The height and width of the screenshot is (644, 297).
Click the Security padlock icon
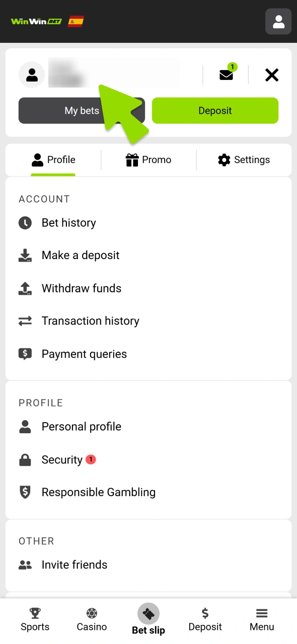(25, 459)
